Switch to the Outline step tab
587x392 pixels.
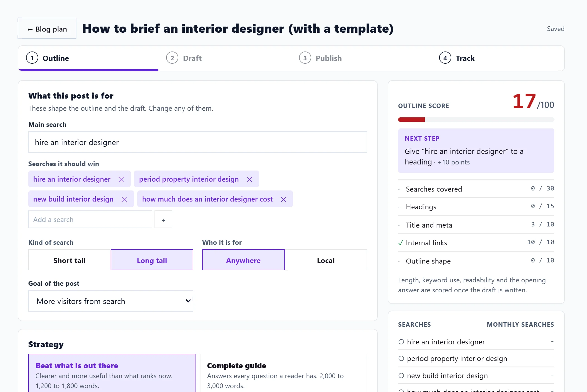(x=88, y=58)
